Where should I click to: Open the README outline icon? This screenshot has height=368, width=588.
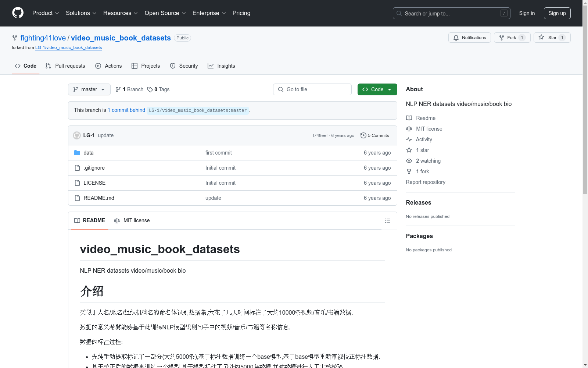pos(387,221)
